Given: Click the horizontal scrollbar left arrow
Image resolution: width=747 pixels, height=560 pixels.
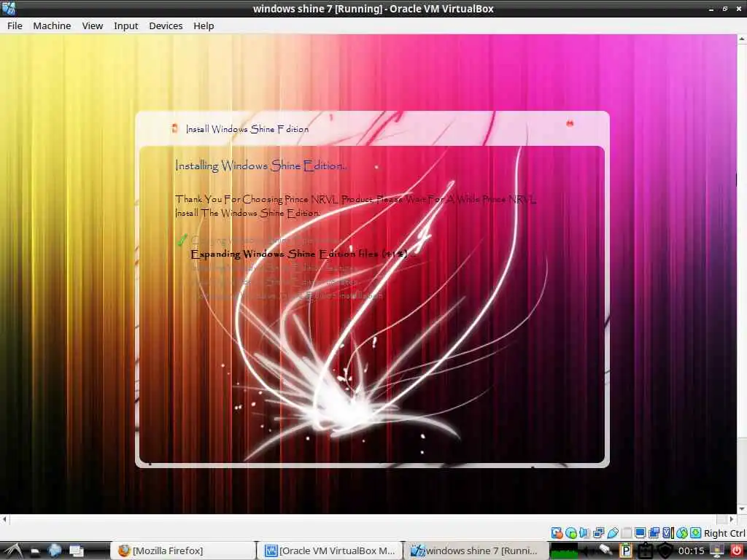Looking at the screenshot, I should click(4, 519).
